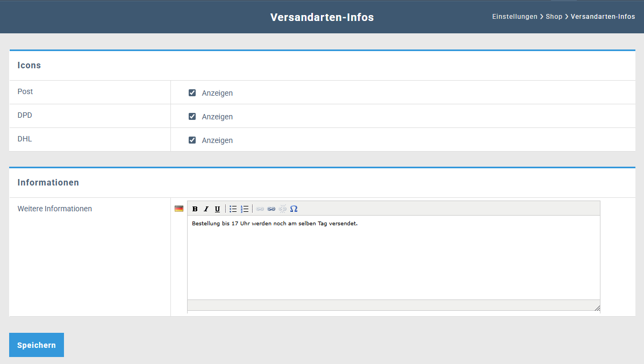Click the greyed-out first chain link icon

coord(260,209)
